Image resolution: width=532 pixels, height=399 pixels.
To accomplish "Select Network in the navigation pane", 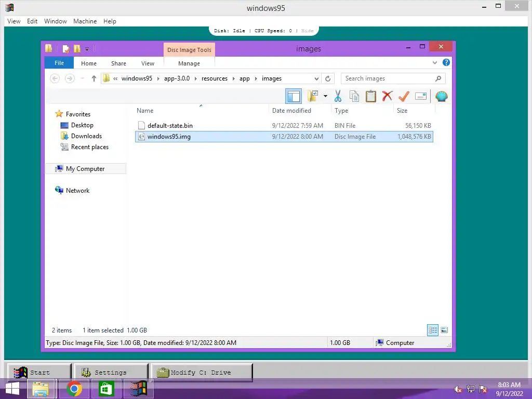I will [77, 191].
